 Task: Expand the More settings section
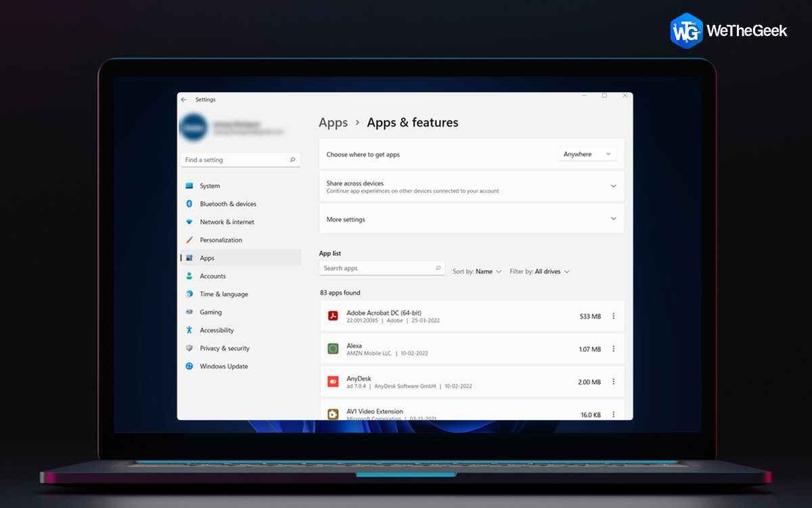pos(613,219)
